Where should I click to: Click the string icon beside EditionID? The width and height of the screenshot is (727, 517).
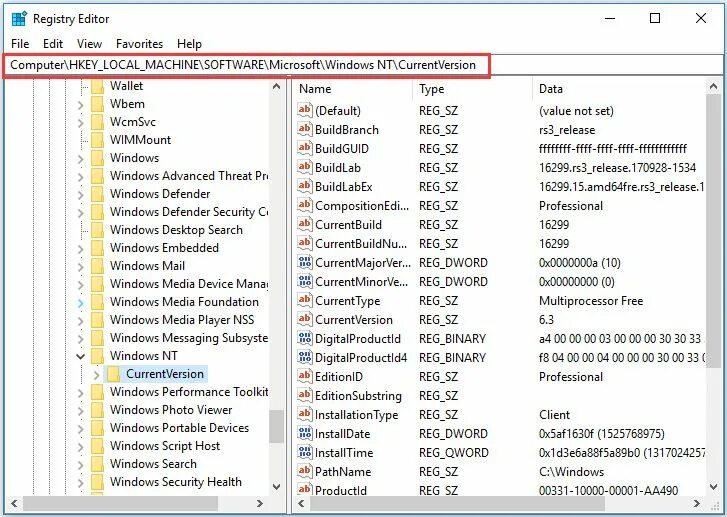(x=305, y=376)
